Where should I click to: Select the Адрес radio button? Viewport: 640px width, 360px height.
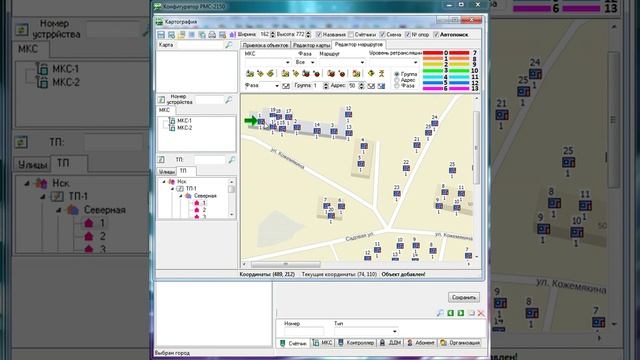(x=396, y=80)
